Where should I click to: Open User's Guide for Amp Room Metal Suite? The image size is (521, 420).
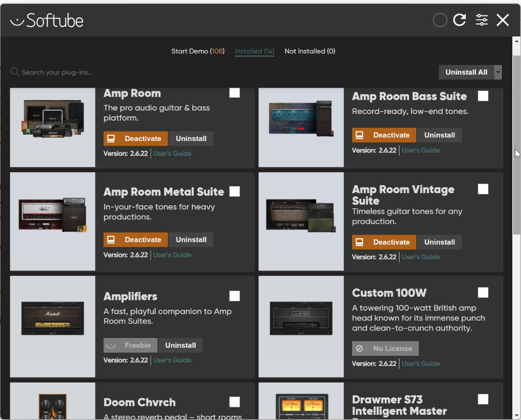coord(172,255)
